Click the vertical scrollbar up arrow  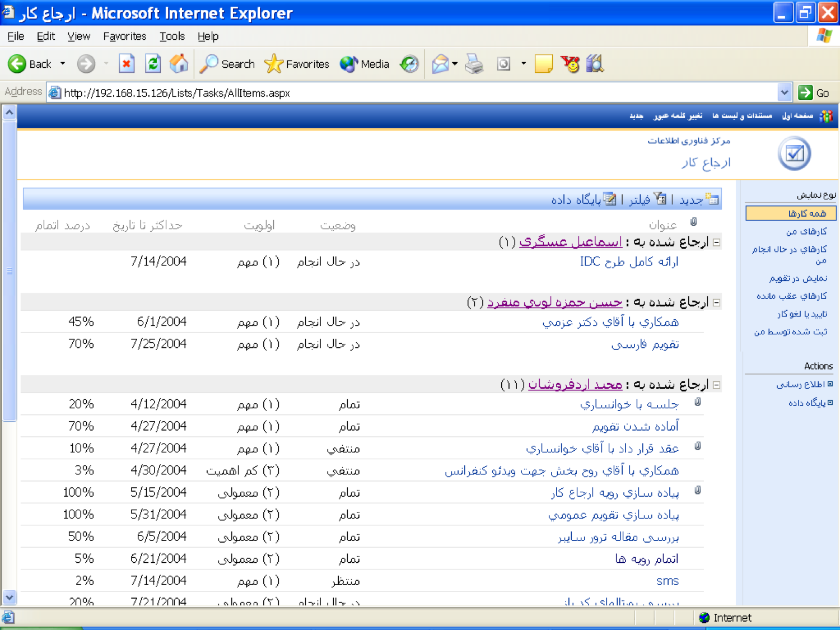point(9,113)
